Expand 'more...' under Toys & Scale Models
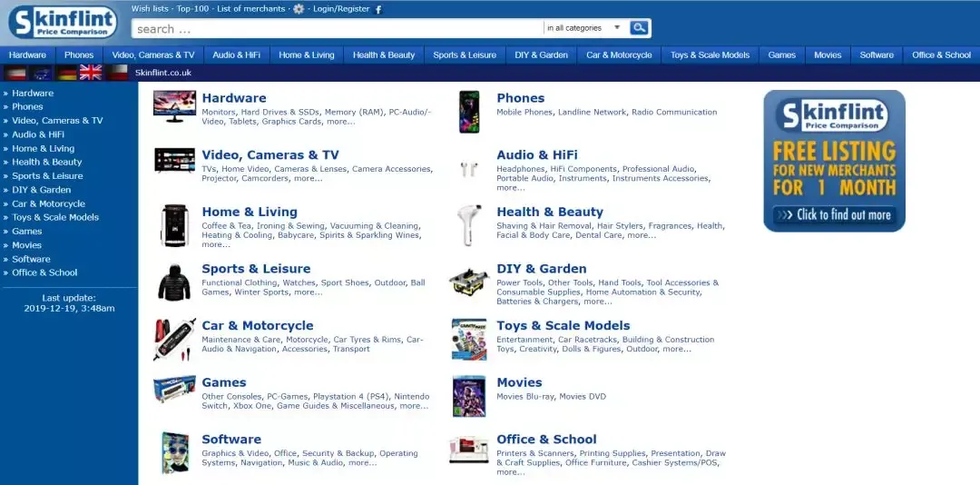The width and height of the screenshot is (980, 485). pos(677,349)
